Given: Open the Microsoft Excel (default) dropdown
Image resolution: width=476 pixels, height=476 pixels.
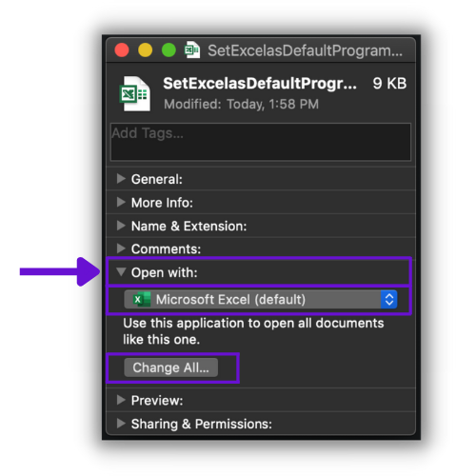Looking at the screenshot, I should coord(261,299).
